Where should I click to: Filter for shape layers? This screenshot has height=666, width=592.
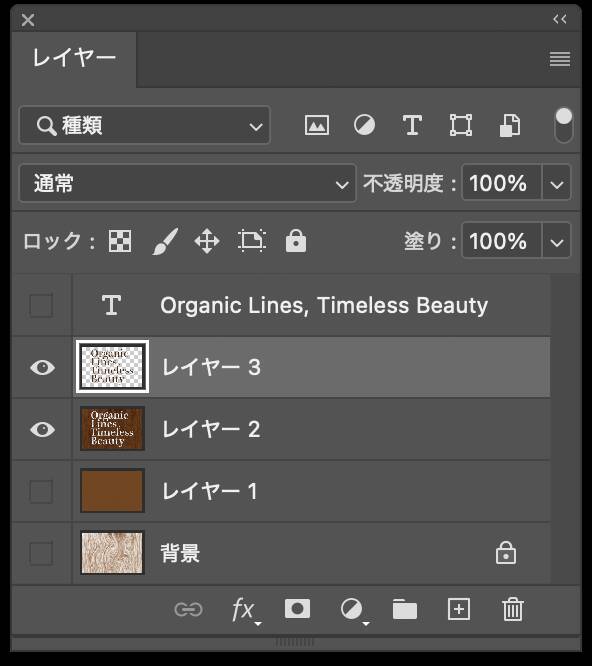point(461,125)
